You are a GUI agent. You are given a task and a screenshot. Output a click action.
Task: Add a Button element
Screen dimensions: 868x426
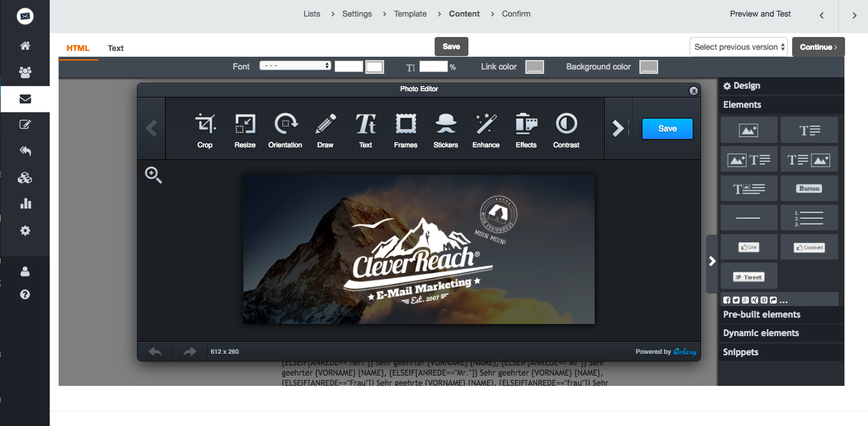pyautogui.click(x=809, y=189)
